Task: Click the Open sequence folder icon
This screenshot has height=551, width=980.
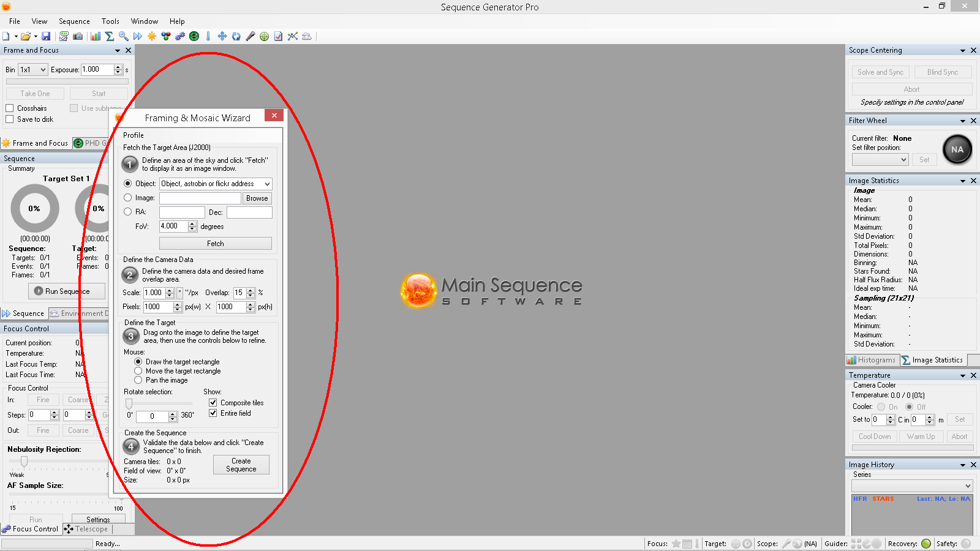Action: (26, 37)
